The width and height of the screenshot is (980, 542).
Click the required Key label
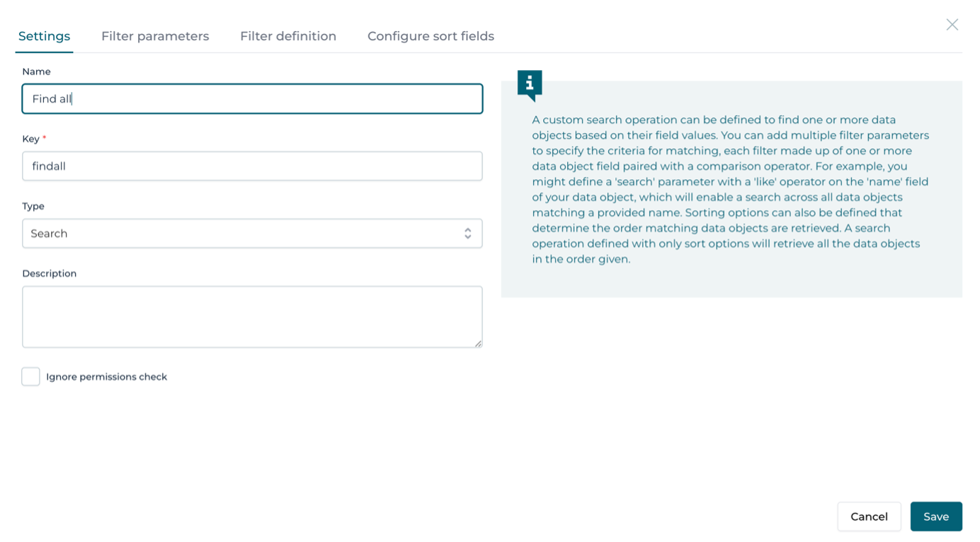[31, 139]
